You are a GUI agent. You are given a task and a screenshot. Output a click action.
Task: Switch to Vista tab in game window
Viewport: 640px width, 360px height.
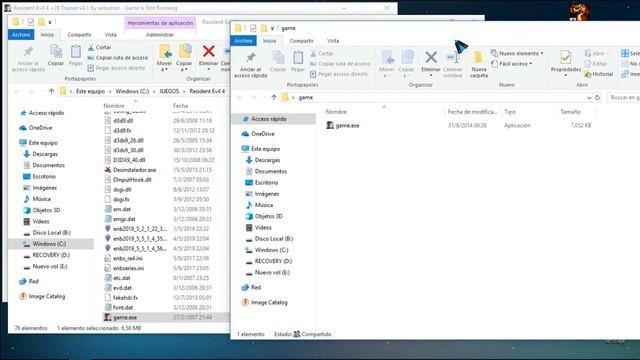click(333, 41)
